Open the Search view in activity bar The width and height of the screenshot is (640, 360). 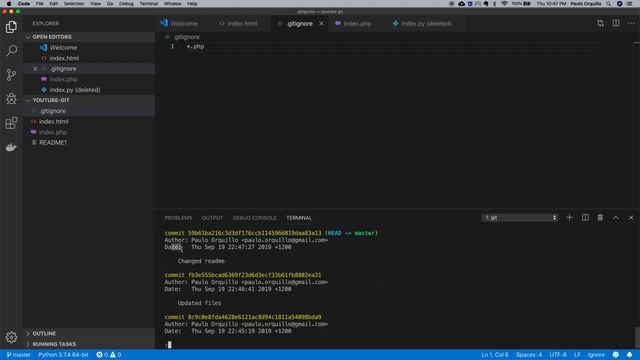click(x=11, y=51)
